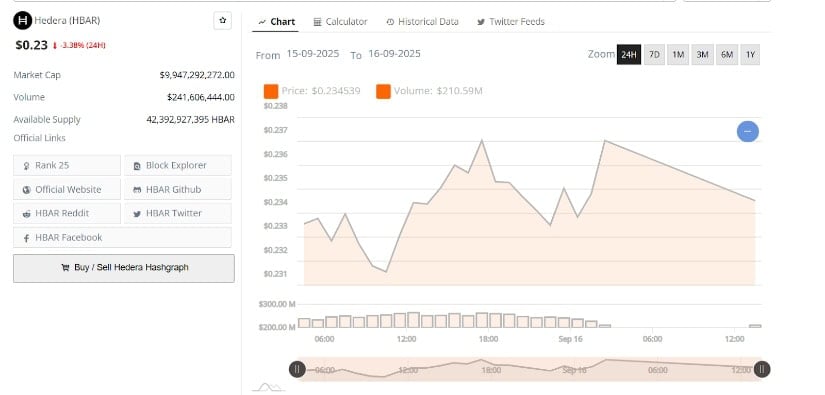Click the blue minus zoom-out circle
This screenshot has width=825, height=395.
(x=748, y=131)
